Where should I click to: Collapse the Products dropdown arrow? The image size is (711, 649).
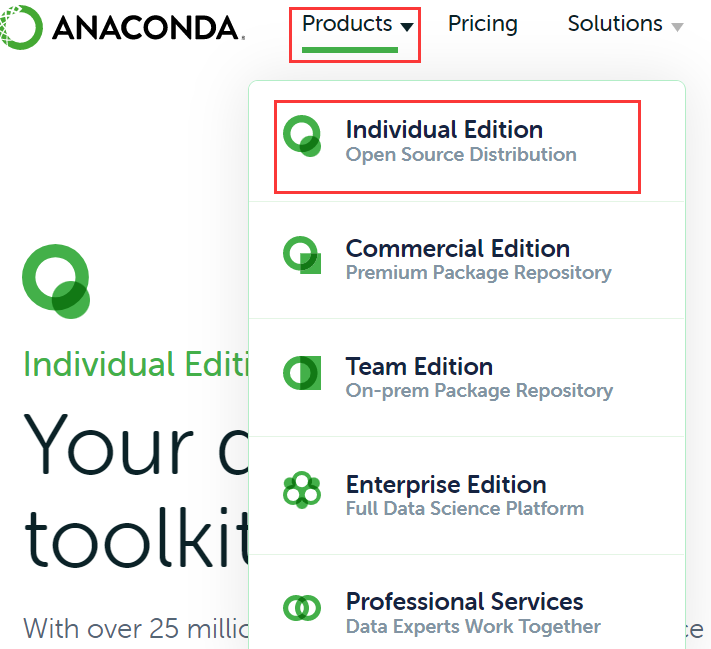point(407,27)
